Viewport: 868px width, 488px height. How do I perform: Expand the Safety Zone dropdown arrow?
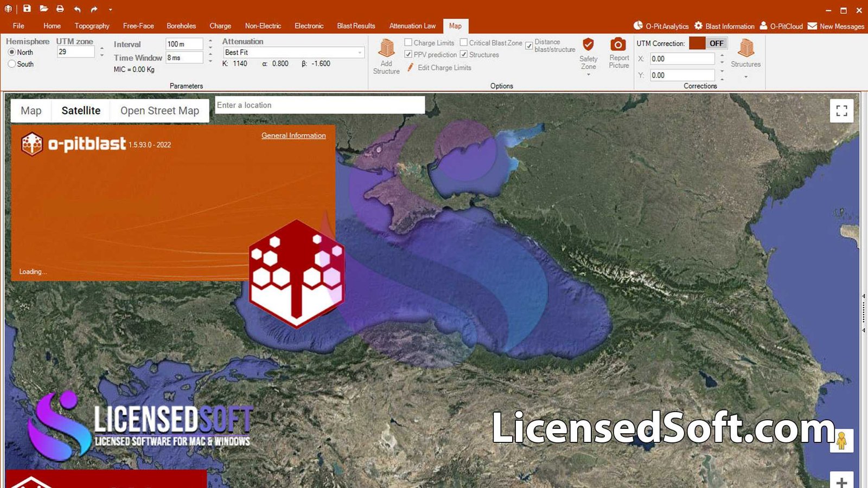pos(588,74)
